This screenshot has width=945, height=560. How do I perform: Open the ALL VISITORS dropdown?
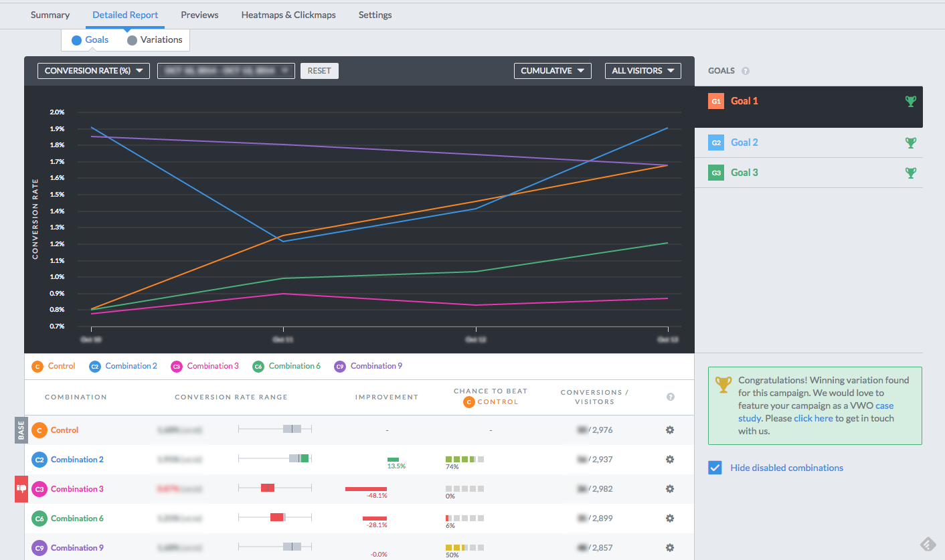coord(642,70)
